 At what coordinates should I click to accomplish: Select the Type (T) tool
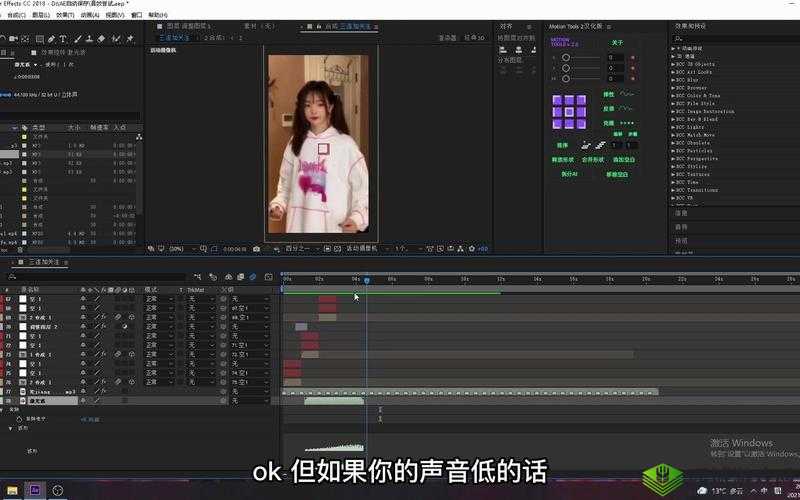pos(62,38)
